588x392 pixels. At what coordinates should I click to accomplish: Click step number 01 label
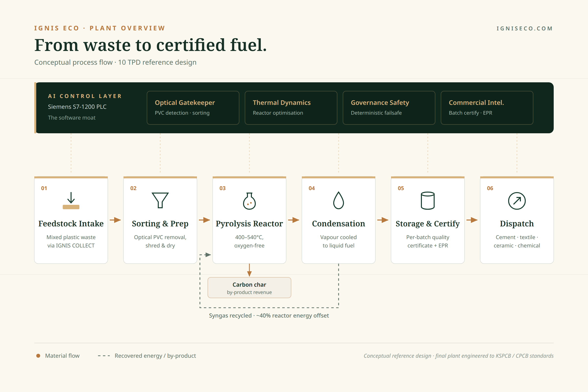(x=44, y=188)
